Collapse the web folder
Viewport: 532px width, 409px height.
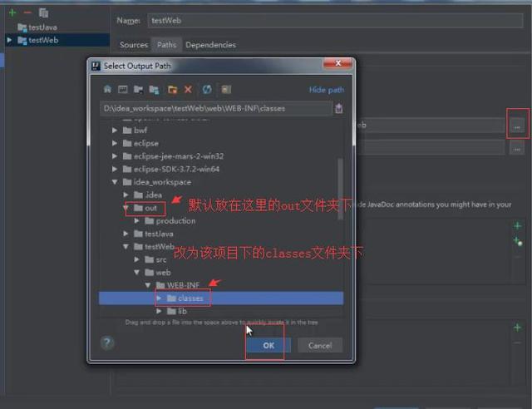coord(136,273)
